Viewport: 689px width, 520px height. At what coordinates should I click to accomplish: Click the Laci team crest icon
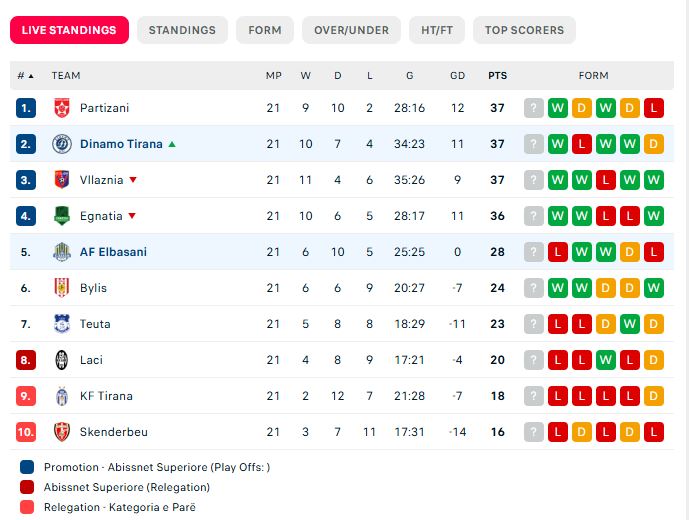pos(62,360)
